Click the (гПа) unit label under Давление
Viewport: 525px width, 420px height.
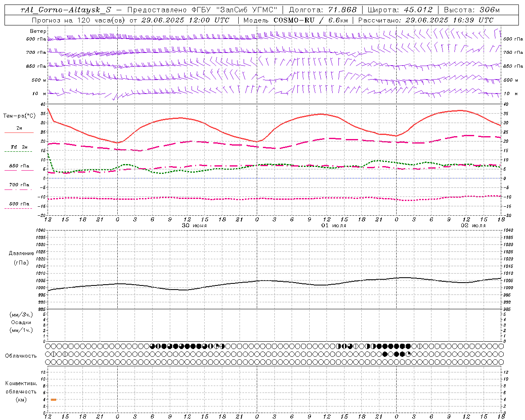tap(21, 262)
